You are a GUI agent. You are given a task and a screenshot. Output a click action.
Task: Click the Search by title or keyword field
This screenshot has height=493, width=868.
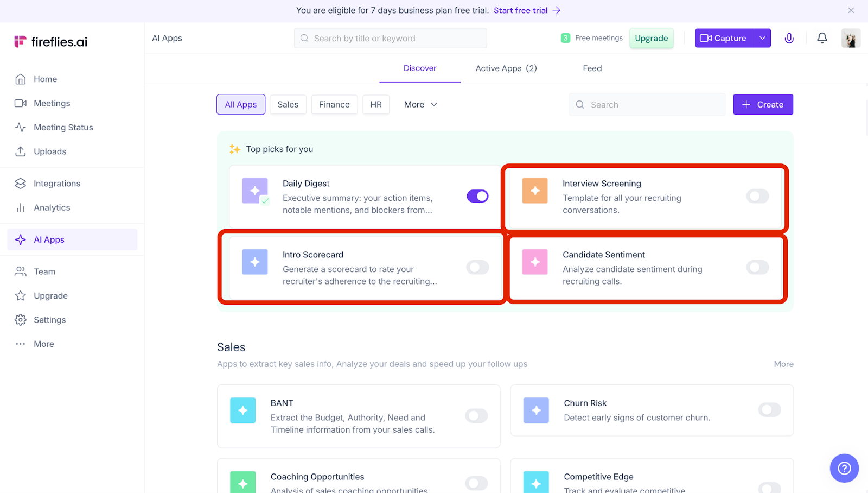[391, 39]
